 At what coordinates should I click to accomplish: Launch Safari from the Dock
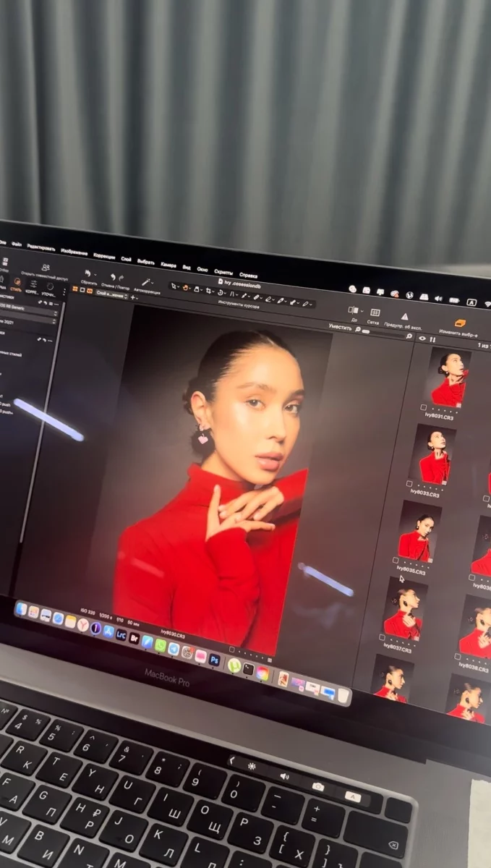(x=58, y=618)
